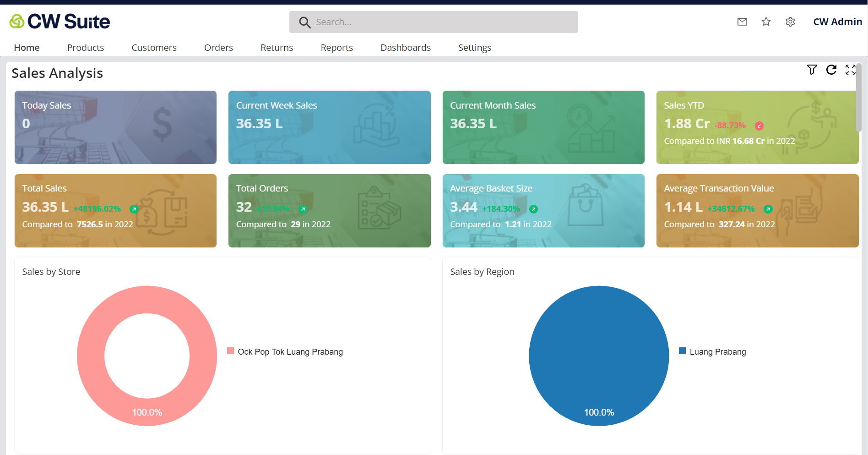Click the CW Admin user name
Image resolution: width=868 pixels, height=455 pixels.
[837, 22]
